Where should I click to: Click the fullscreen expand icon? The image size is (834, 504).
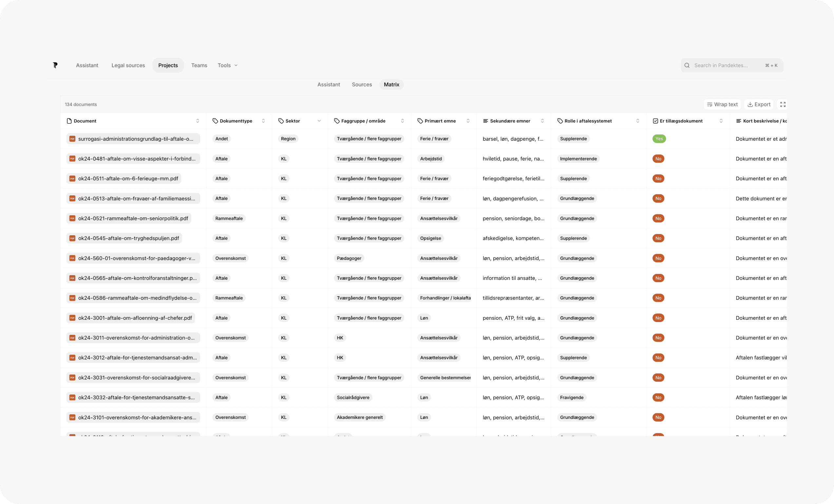pyautogui.click(x=783, y=104)
